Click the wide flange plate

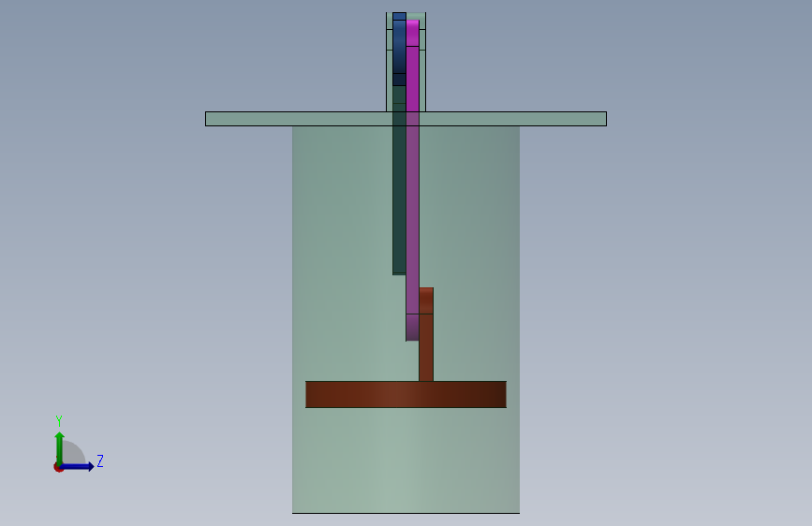point(406,119)
